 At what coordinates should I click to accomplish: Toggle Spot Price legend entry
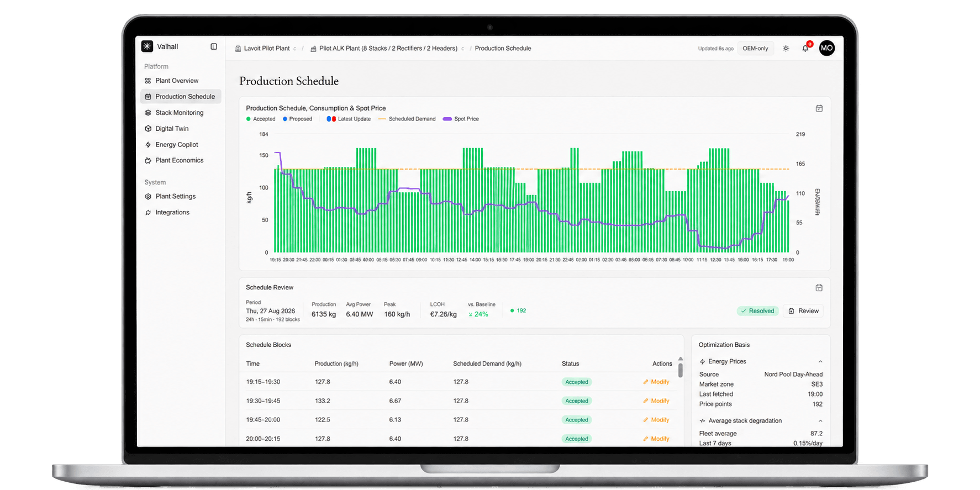(x=461, y=119)
